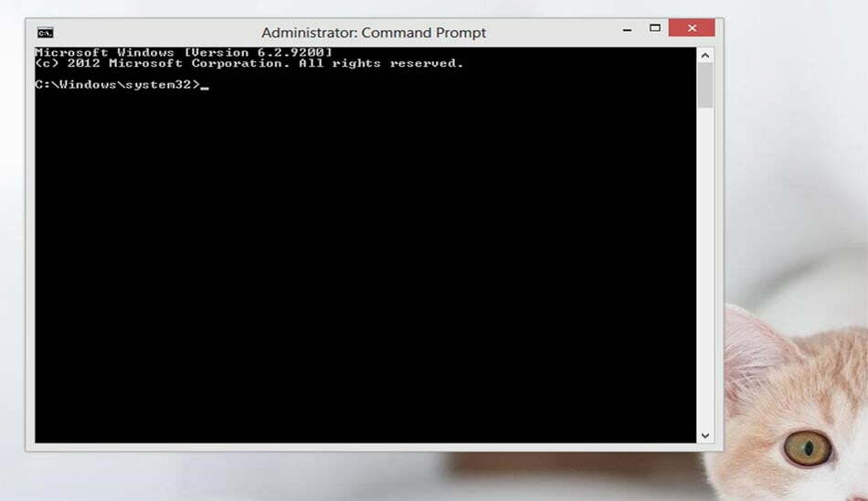Select the 'Administrator: Command Prompt' title bar
Screen dimensions: 868x501
point(374,33)
